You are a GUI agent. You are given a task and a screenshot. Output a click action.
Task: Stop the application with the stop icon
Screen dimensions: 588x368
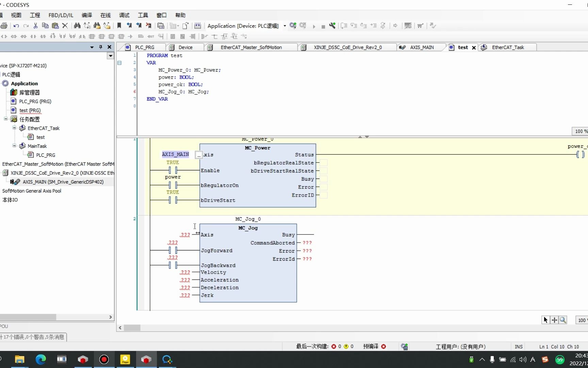(x=323, y=26)
